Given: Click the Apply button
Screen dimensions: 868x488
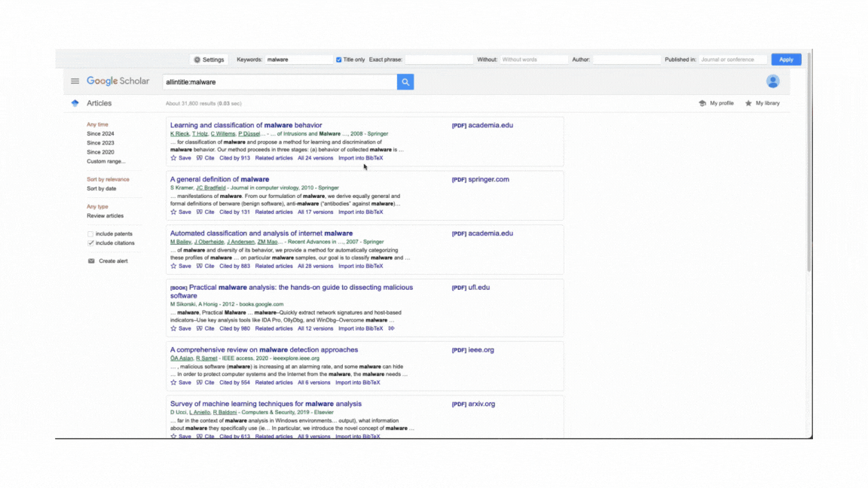Looking at the screenshot, I should point(786,59).
